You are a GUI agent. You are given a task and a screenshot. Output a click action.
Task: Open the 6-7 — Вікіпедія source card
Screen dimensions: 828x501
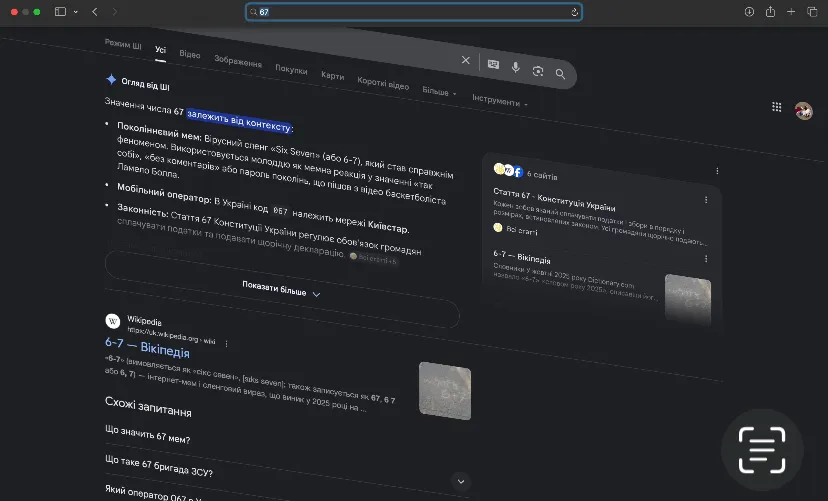[x=522, y=257]
